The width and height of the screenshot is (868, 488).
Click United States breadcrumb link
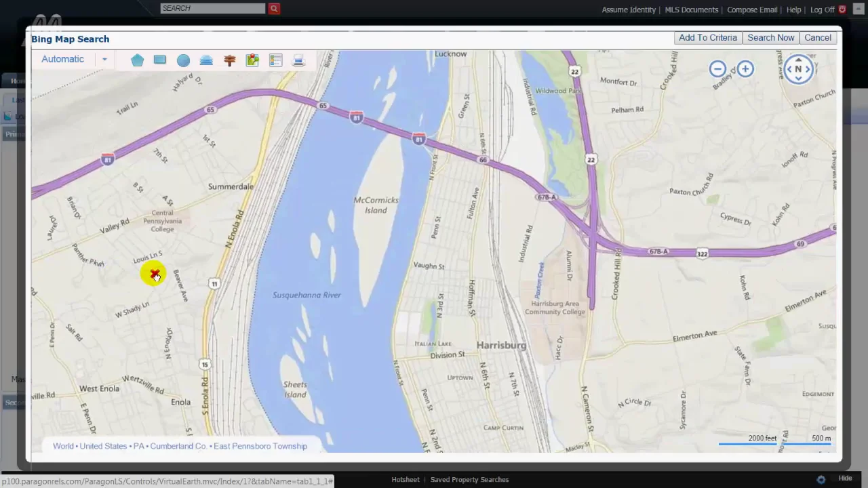[103, 446]
